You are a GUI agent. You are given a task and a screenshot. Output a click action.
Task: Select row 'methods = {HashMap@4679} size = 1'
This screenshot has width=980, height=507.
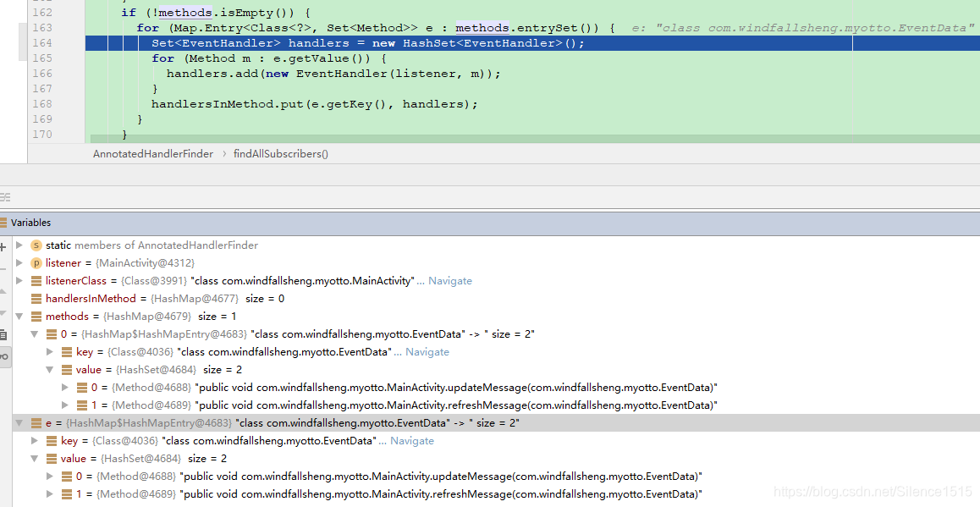coord(496,317)
